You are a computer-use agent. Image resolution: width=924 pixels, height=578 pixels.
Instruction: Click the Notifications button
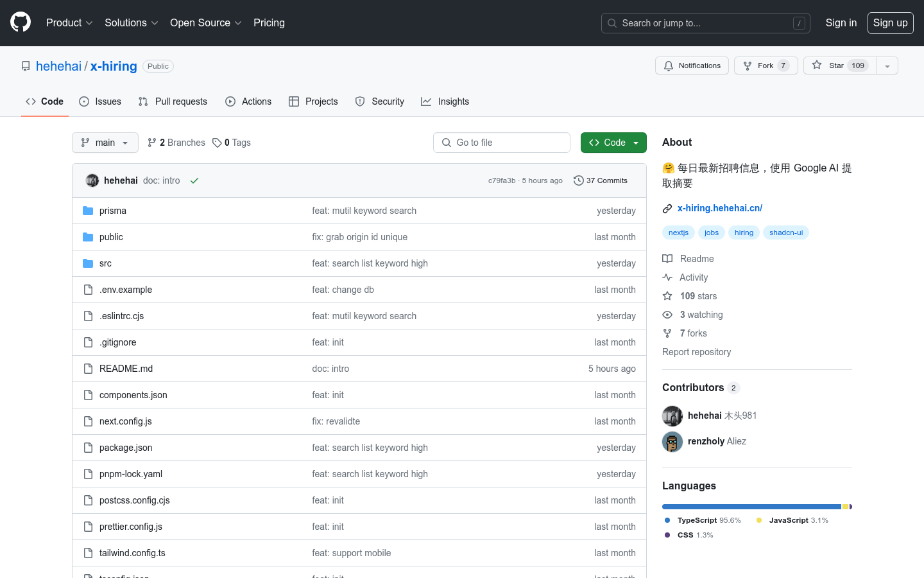click(692, 66)
